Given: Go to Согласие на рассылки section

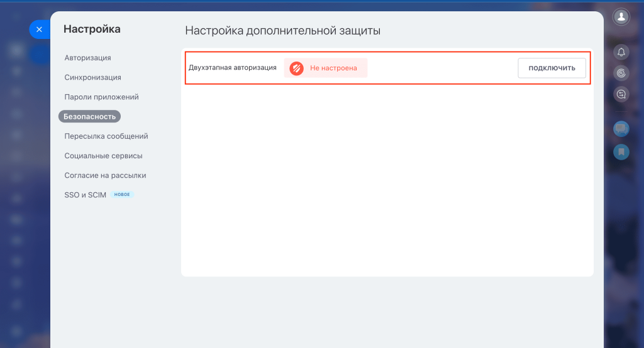Looking at the screenshot, I should 105,176.
